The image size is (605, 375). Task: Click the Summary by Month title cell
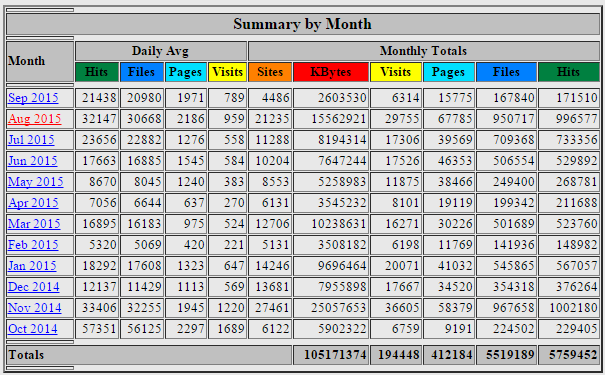click(302, 24)
